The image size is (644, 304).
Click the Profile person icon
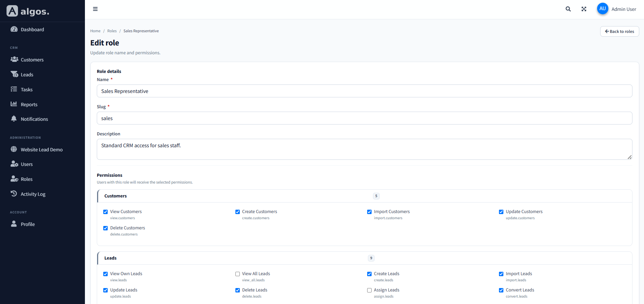tap(14, 224)
